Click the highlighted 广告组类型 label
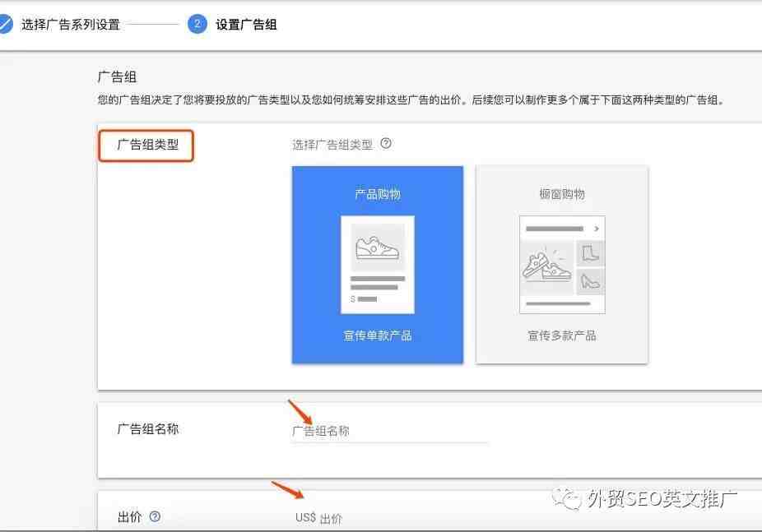The image size is (762, 532). (146, 146)
